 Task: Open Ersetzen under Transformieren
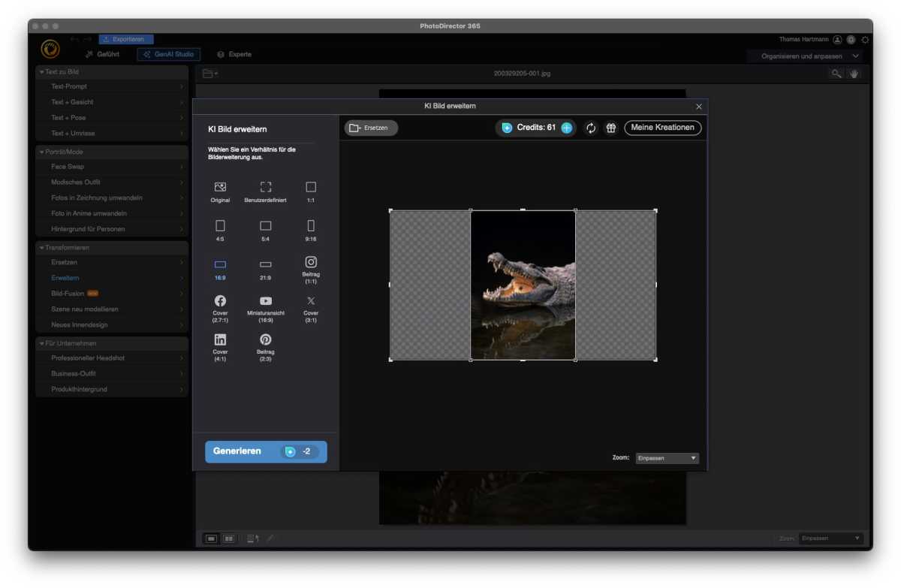point(112,263)
